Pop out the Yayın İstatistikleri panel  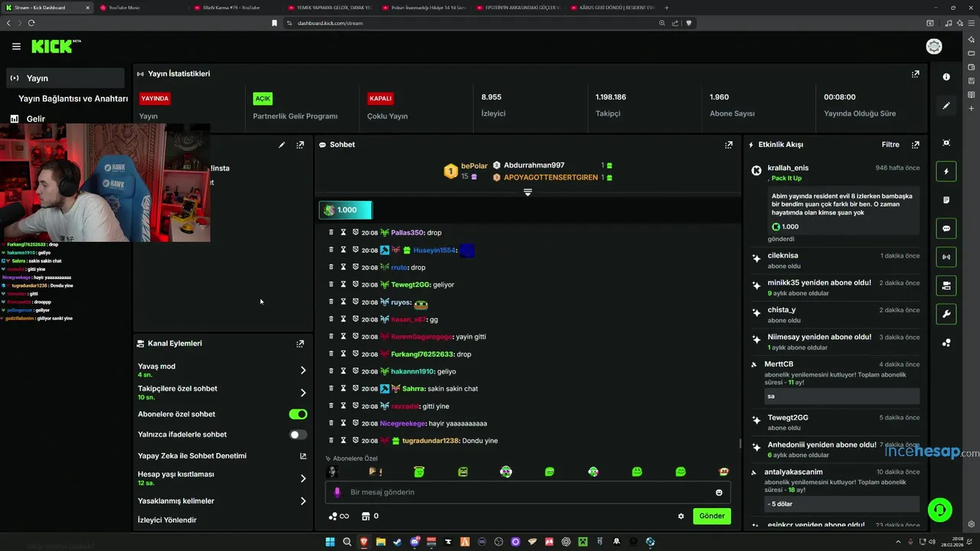point(915,74)
